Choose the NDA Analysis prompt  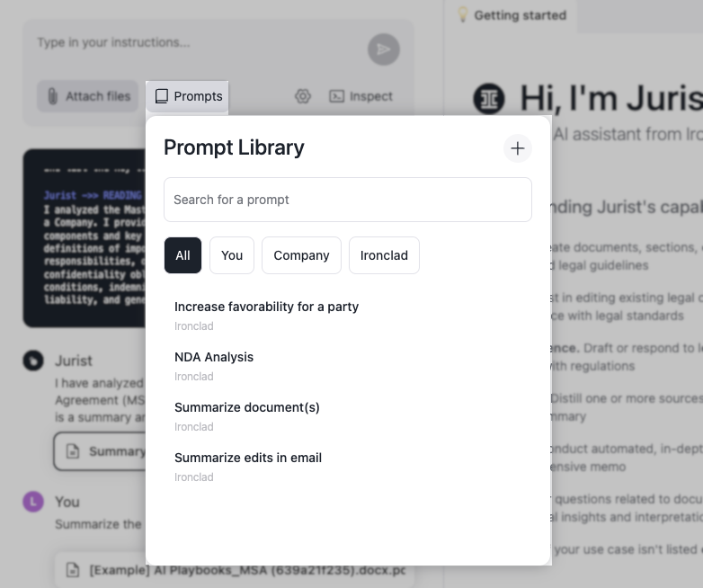click(348, 366)
